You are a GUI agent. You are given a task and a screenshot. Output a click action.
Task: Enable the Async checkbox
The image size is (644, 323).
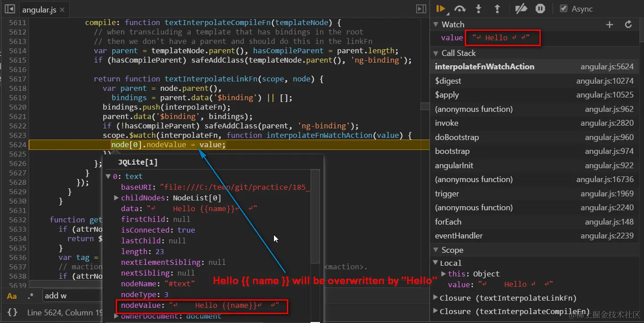[564, 8]
